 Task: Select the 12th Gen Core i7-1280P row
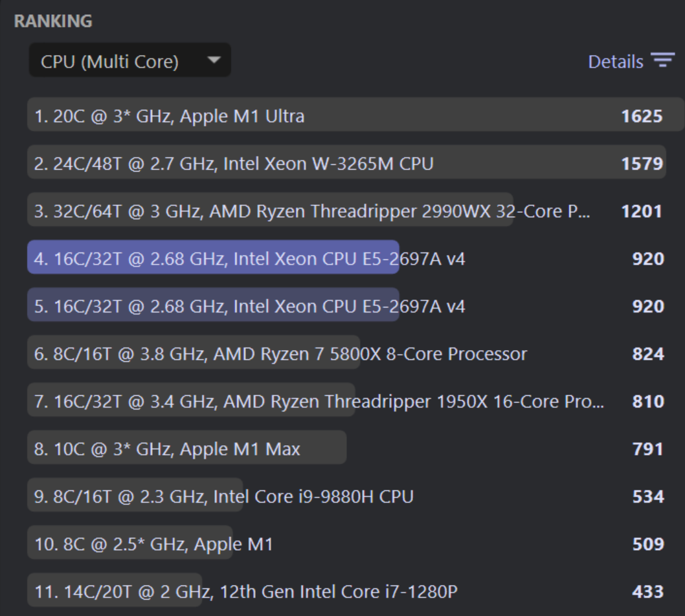[x=347, y=590]
